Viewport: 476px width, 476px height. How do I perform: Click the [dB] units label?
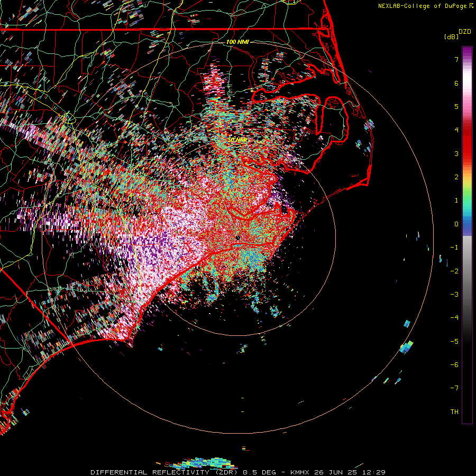pyautogui.click(x=452, y=36)
